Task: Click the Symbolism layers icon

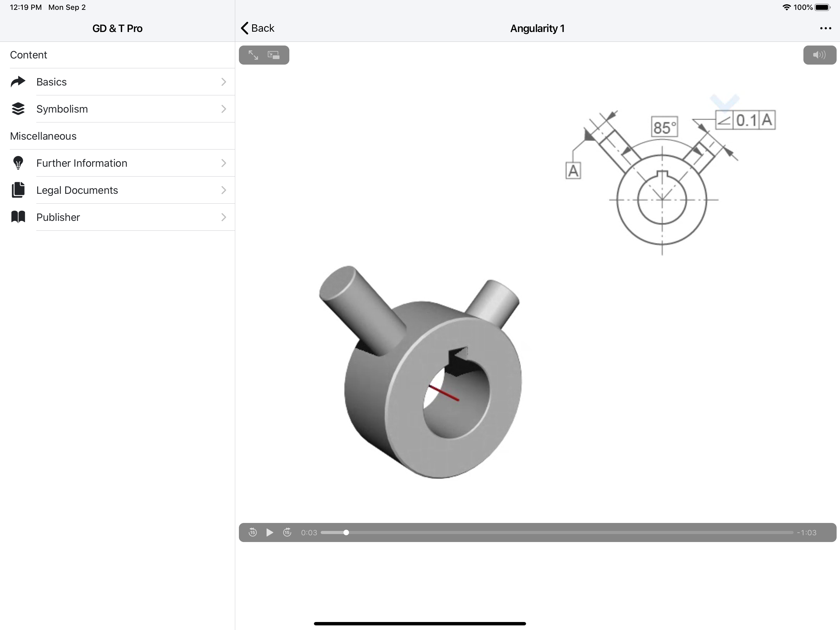Action: (18, 109)
